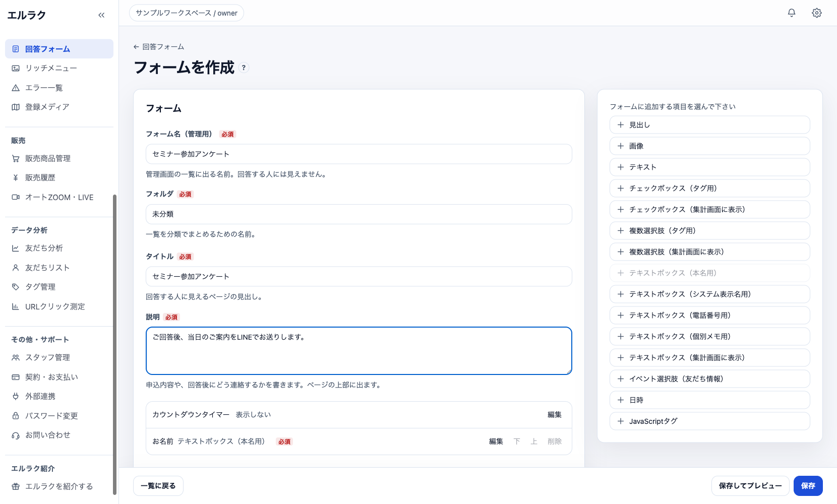Click the 保存 button
Image resolution: width=837 pixels, height=504 pixels.
808,486
